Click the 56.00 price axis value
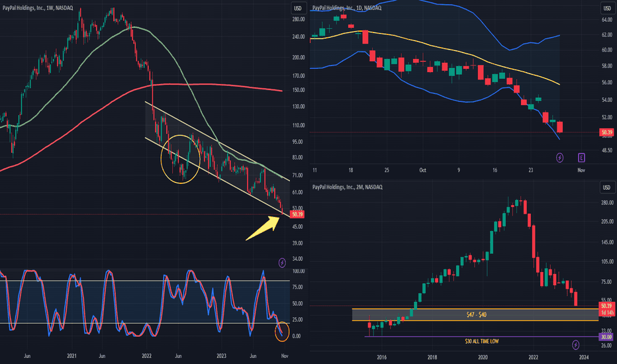 pos(607,82)
